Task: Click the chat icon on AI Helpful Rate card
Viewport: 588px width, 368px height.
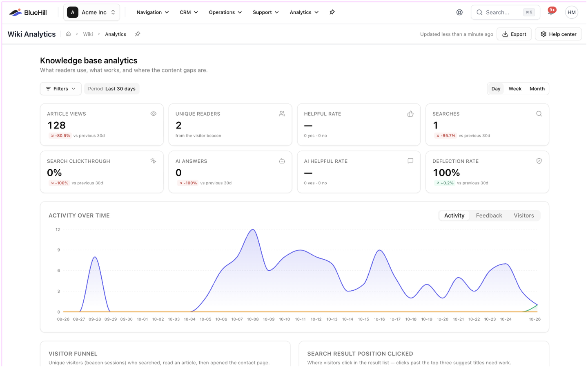Action: coord(410,161)
